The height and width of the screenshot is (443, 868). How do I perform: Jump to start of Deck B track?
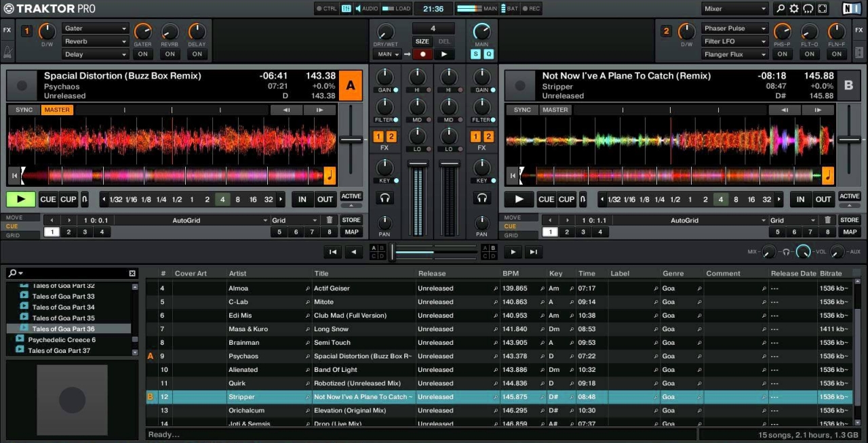coord(512,175)
